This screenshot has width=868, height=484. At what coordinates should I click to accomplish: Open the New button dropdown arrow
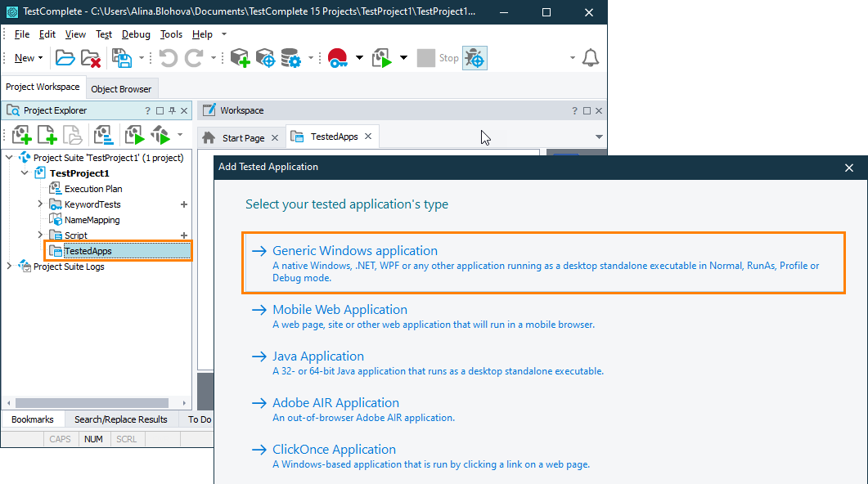click(43, 58)
